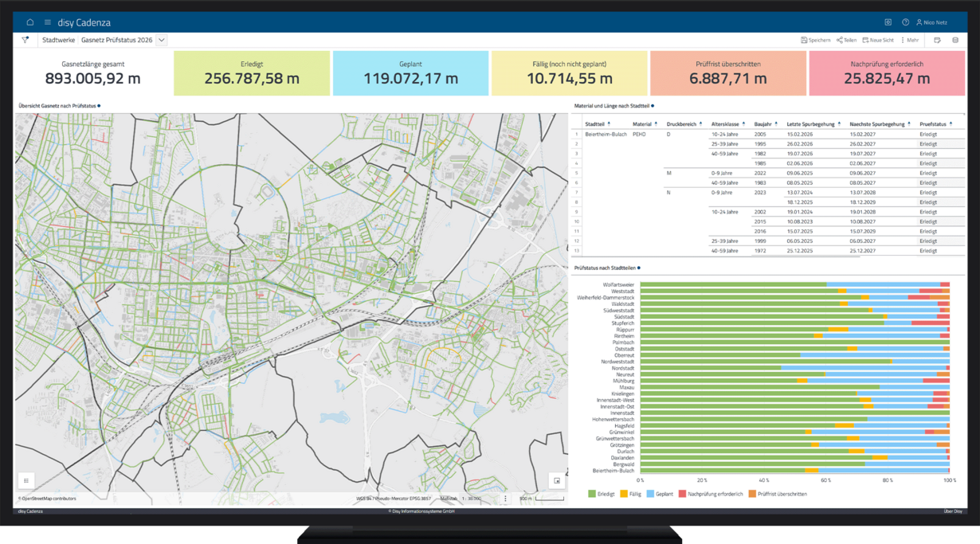
Task: Open the Mehr overflow menu
Action: 910,40
